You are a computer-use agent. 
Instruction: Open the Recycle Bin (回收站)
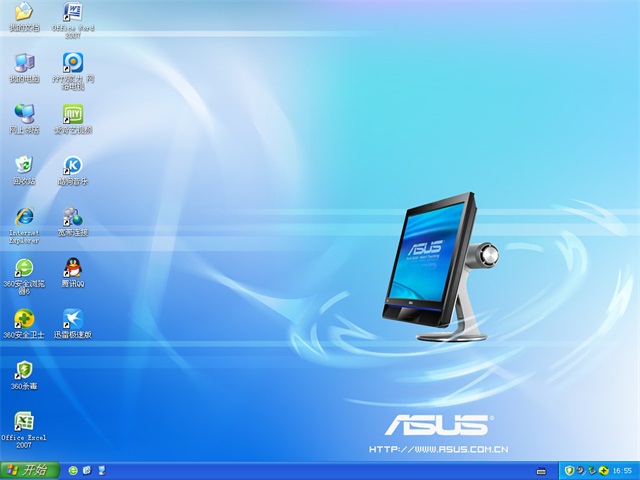pos(24,165)
